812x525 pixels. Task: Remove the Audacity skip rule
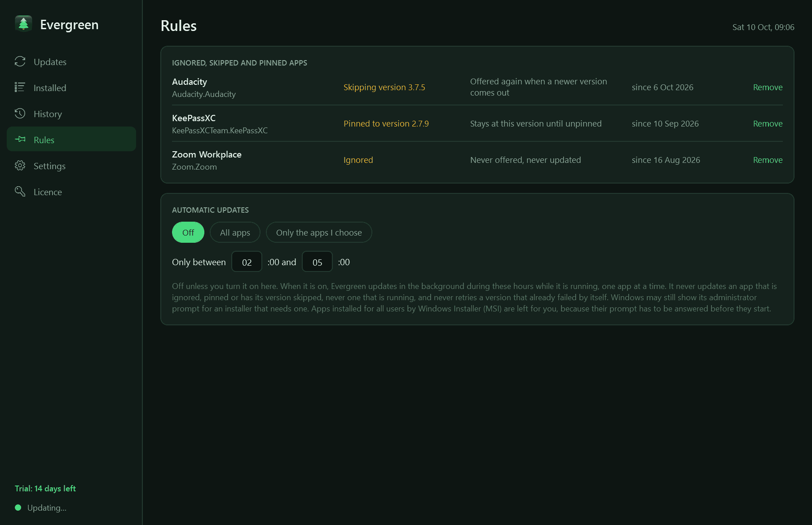tap(768, 87)
